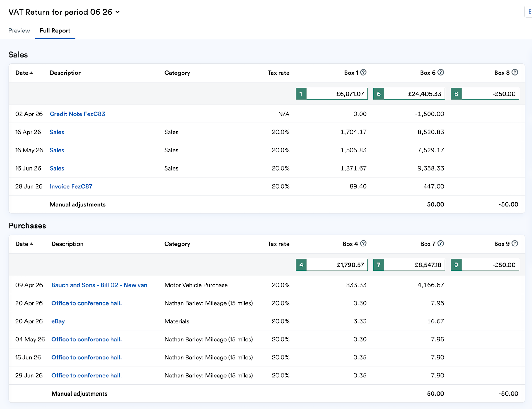
Task: Click Sales table Description column header
Action: pyautogui.click(x=66, y=73)
